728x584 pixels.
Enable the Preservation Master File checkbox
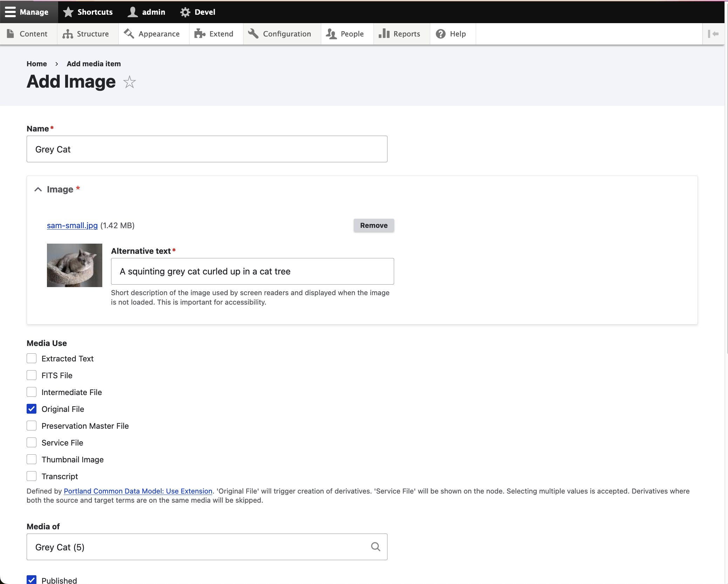pyautogui.click(x=32, y=426)
